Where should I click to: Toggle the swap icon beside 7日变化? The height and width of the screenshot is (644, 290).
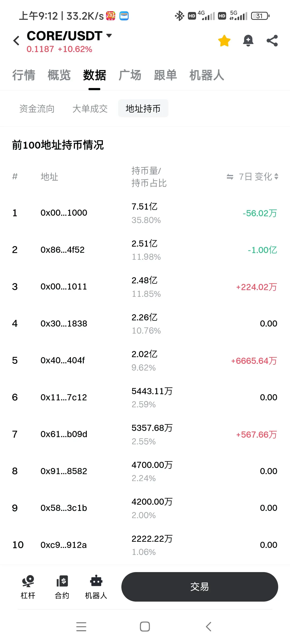230,177
